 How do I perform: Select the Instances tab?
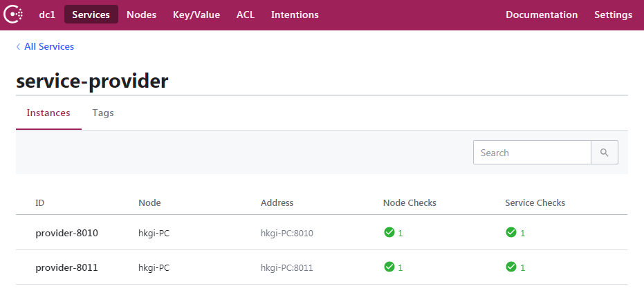point(48,113)
